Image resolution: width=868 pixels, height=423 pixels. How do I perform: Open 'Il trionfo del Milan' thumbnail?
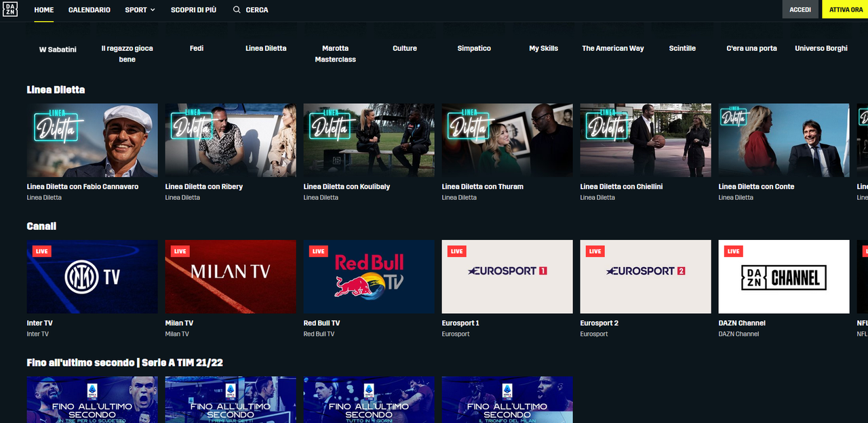tap(507, 400)
